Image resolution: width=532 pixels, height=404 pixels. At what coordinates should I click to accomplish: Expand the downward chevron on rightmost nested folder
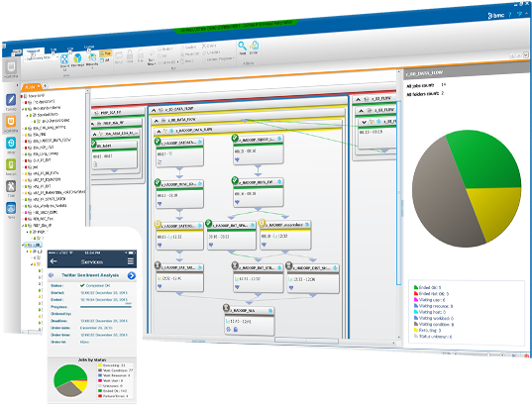tap(364, 122)
